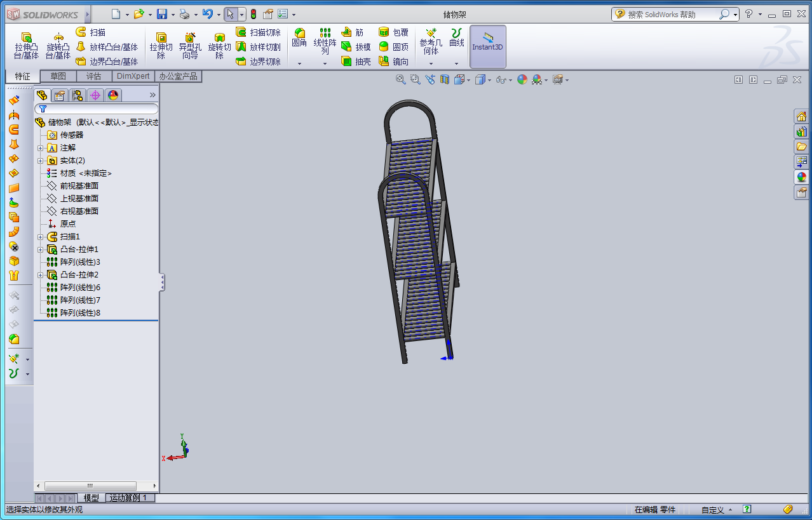Select the Rib (筋) tool
Screen dimensions: 812x520
tap(353, 32)
